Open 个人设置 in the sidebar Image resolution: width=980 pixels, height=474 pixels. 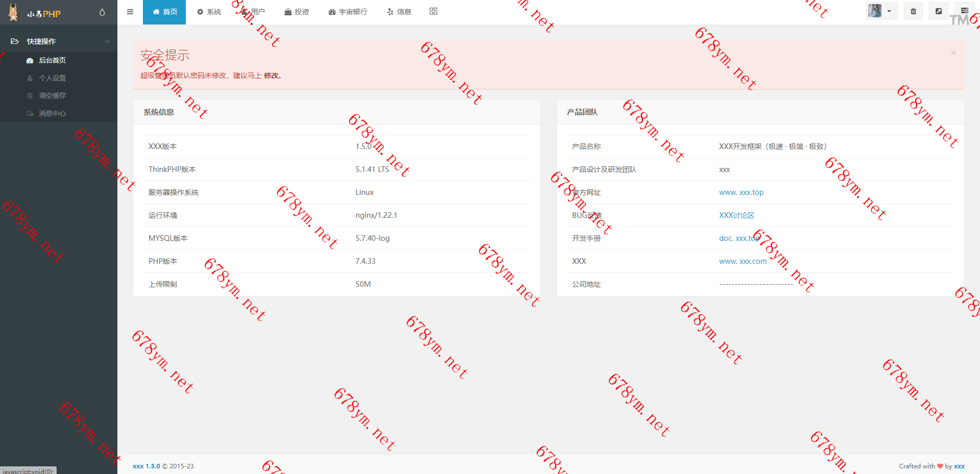point(52,78)
